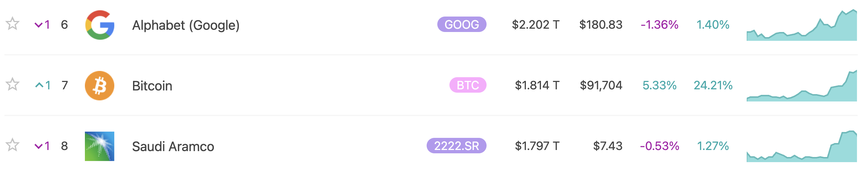Click the rank-up arrow beside Bitcoin

39,85
